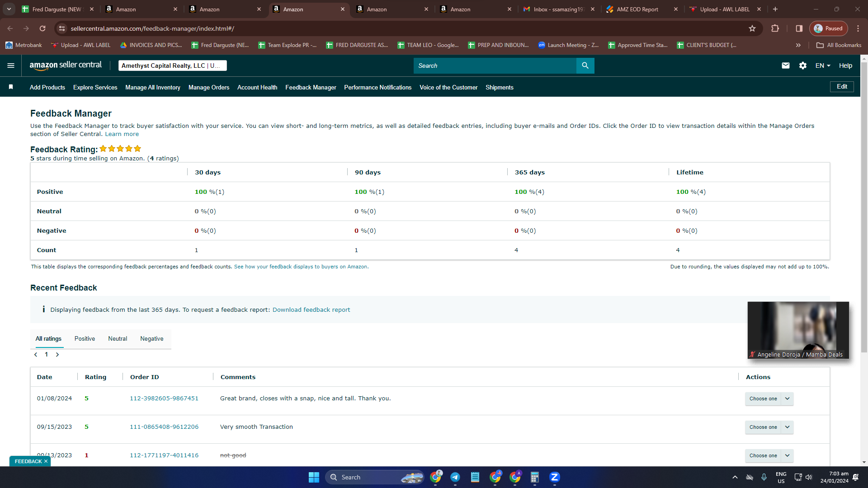Open the tab search dropdown in Chrome
The image size is (868, 488).
pos(9,9)
